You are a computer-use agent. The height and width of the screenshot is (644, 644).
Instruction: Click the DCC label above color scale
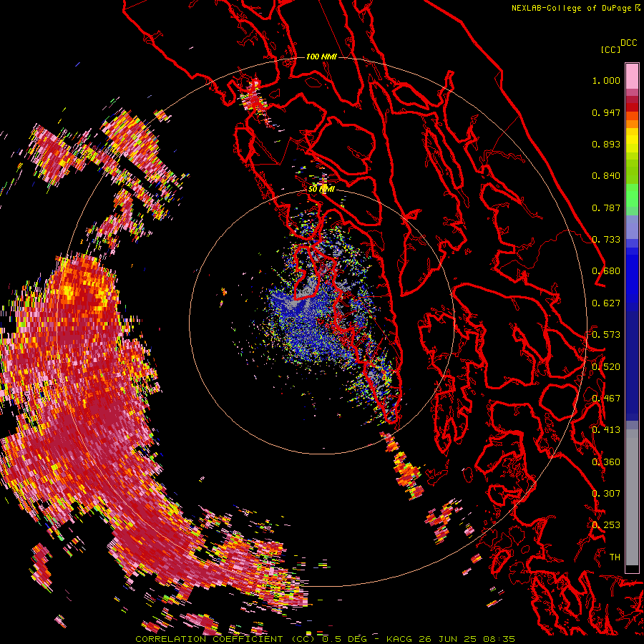point(628,43)
